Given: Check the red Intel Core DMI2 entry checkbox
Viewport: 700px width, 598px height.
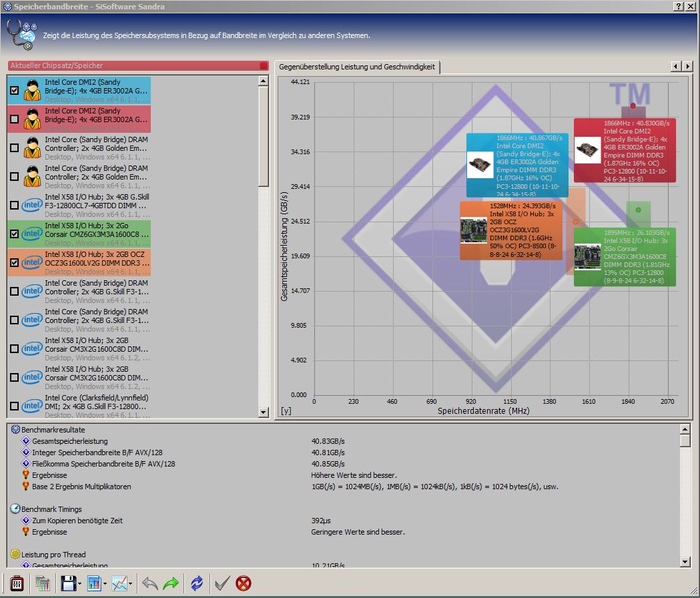Looking at the screenshot, I should (14, 119).
